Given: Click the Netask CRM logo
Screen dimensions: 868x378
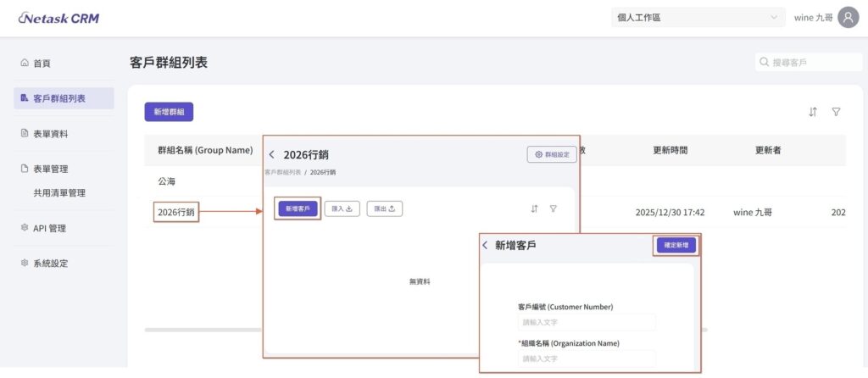Looking at the screenshot, I should [x=58, y=18].
